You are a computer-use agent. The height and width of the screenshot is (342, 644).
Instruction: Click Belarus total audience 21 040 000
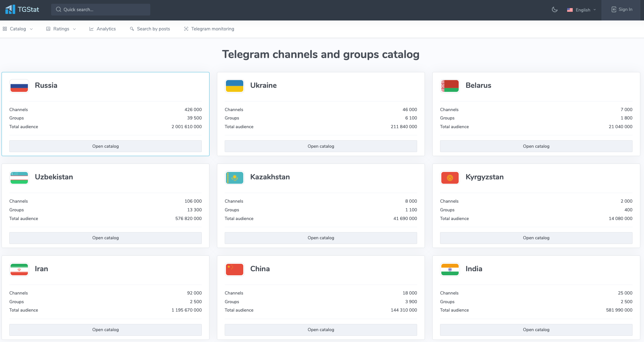(x=620, y=127)
